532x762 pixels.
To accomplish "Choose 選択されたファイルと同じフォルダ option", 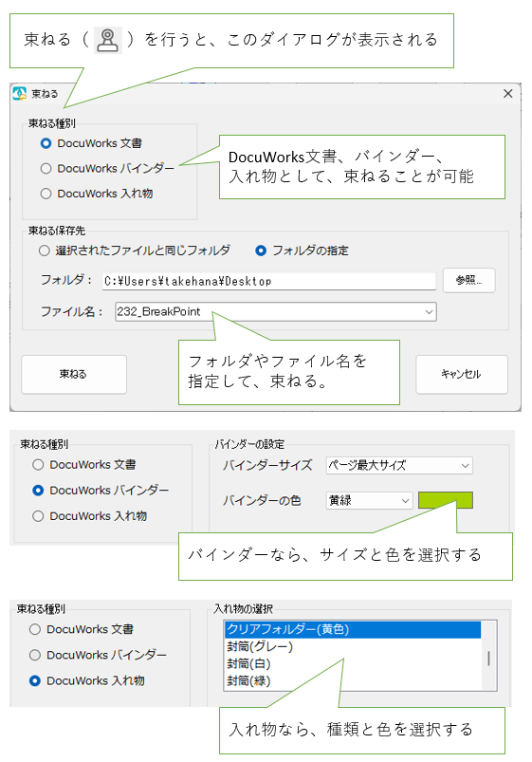I will [x=45, y=251].
